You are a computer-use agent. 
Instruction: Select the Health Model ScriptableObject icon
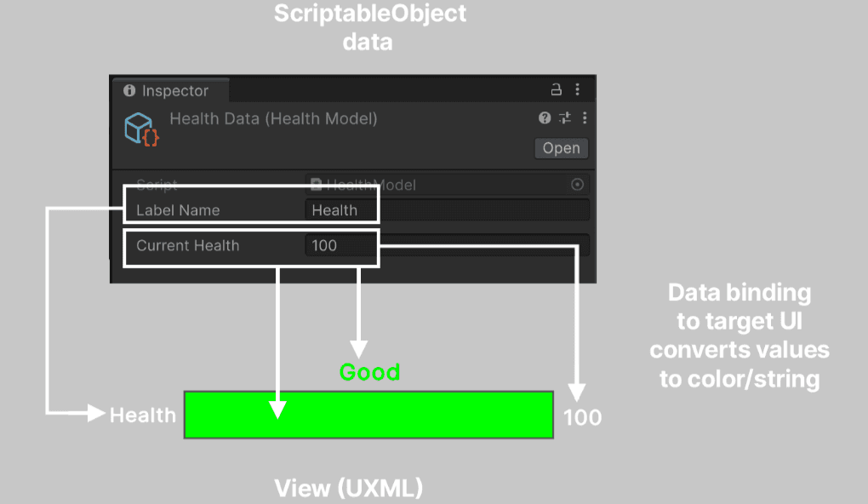[139, 126]
